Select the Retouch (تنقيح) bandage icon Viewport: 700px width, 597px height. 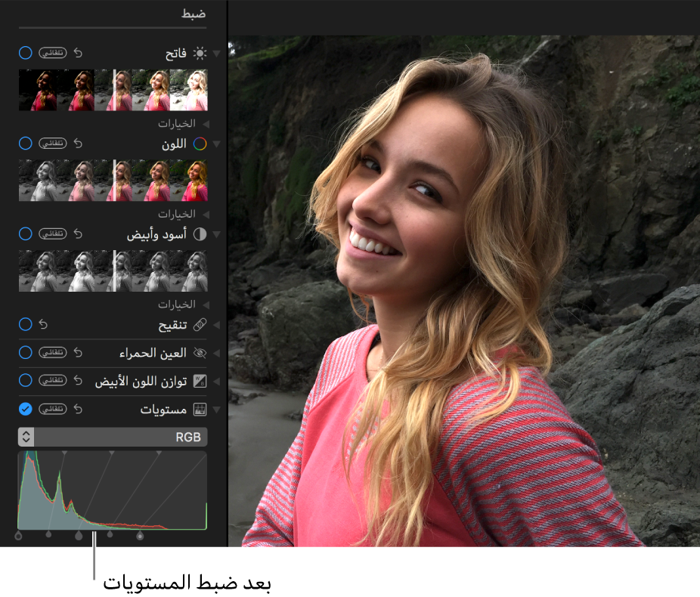tap(200, 324)
